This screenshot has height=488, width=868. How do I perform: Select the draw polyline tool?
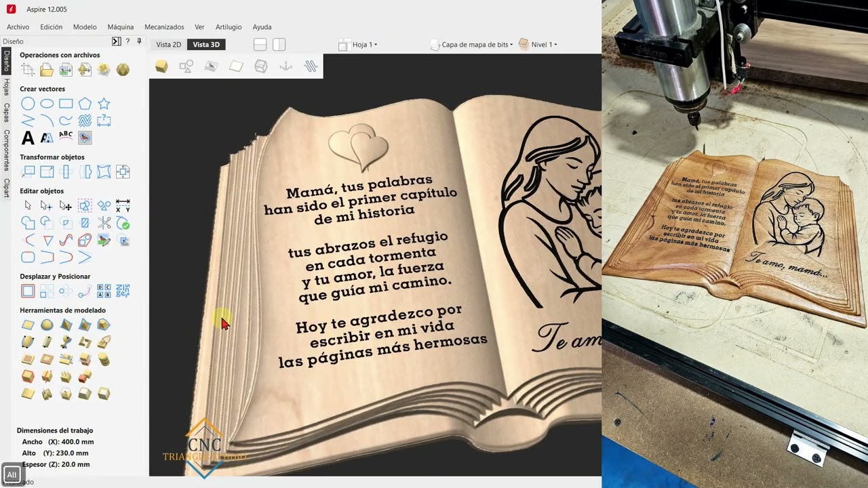coord(28,121)
